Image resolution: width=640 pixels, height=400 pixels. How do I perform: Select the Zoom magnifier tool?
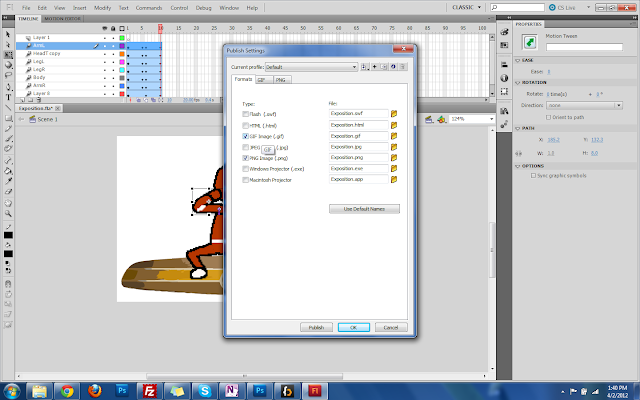8,213
